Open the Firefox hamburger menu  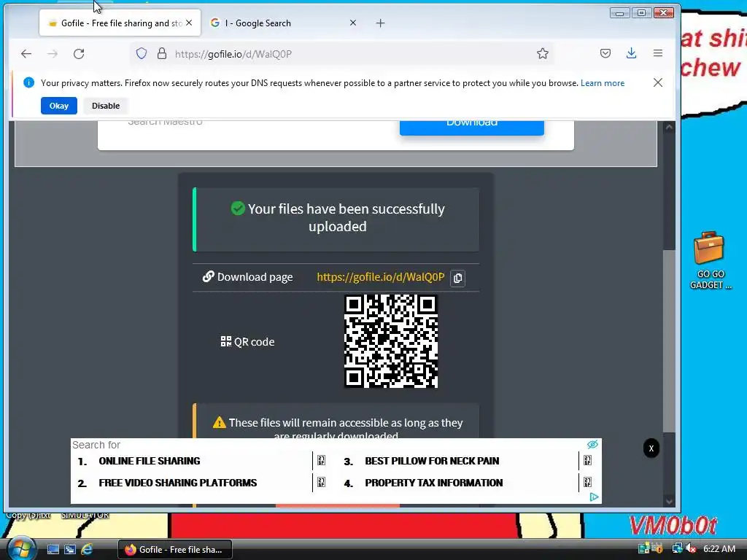(x=658, y=53)
